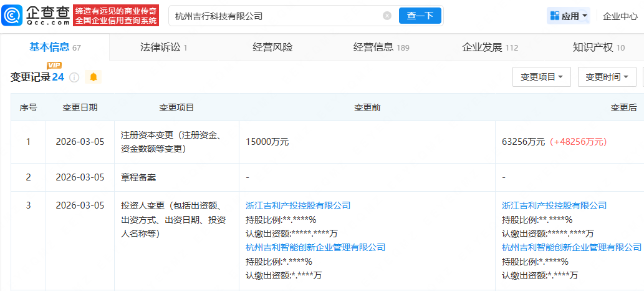Open the 经营信息 tab
The height and width of the screenshot is (291, 644).
coord(381,47)
